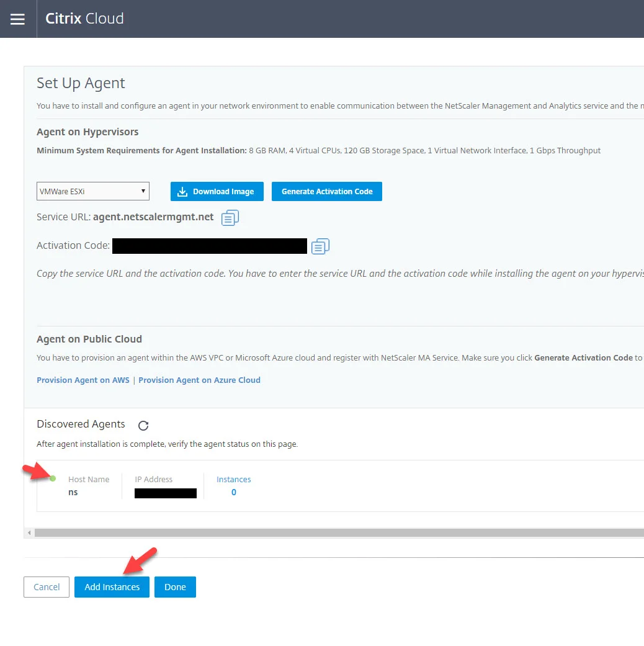Click the Citrix Cloud logo title
644x646 pixels.
click(84, 19)
